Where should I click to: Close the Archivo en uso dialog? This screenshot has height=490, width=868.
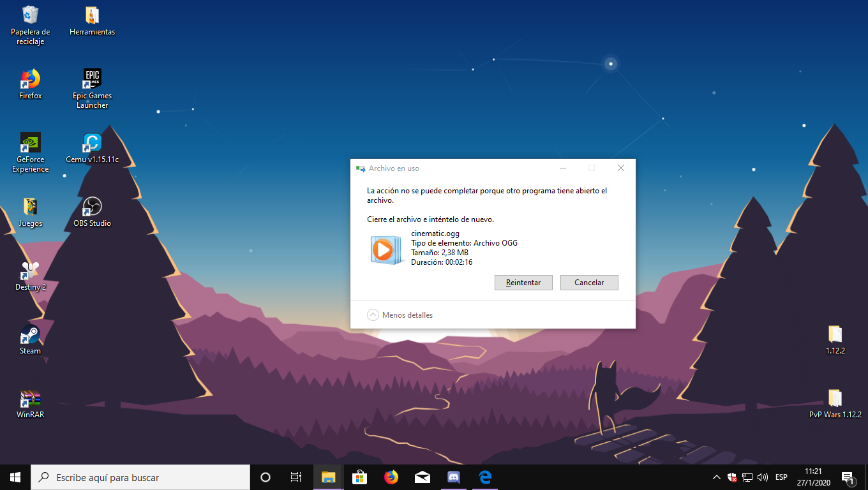(x=621, y=168)
